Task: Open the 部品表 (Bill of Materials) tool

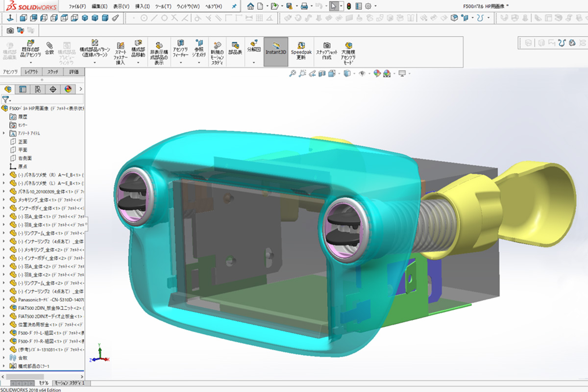Action: (235, 48)
